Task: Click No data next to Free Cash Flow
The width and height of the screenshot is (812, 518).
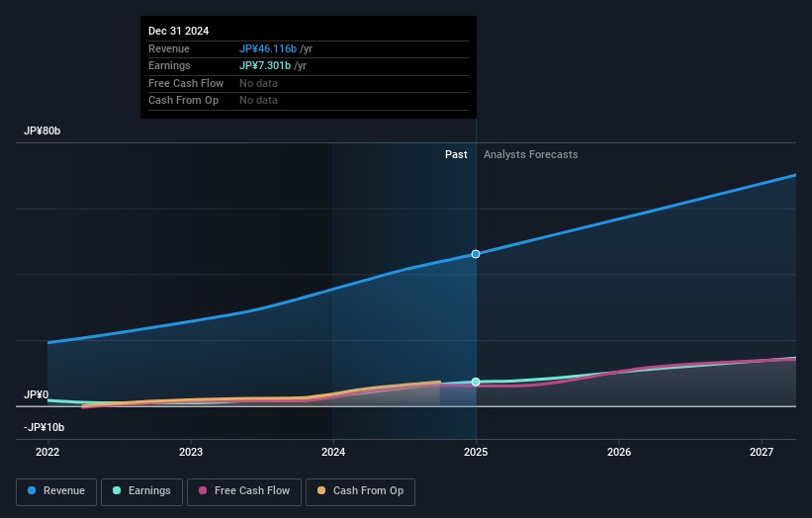Action: [258, 83]
